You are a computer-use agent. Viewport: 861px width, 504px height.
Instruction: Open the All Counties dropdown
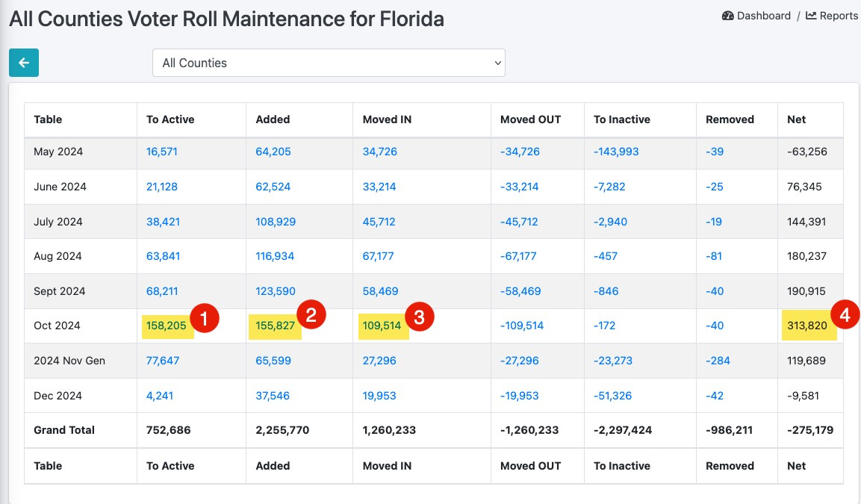click(x=329, y=63)
